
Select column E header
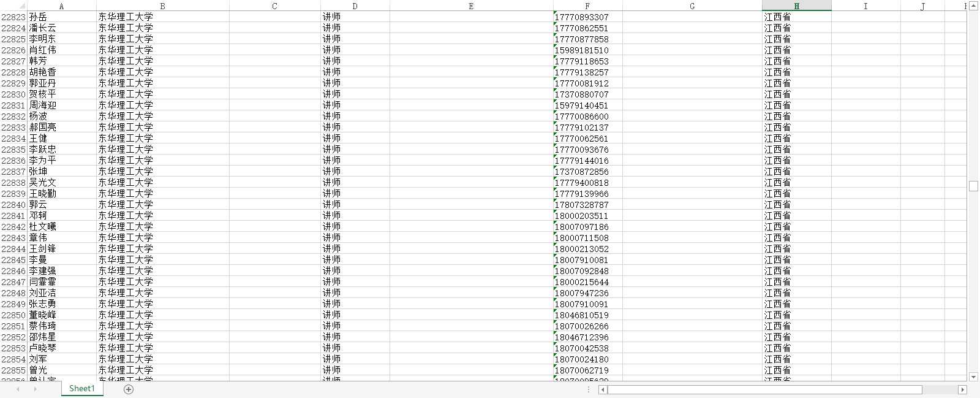[471, 6]
